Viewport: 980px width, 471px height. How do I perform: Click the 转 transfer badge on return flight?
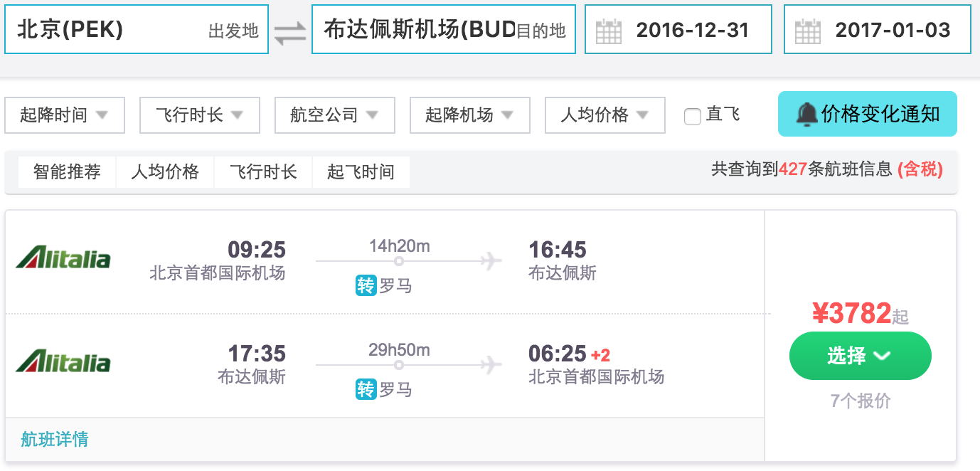366,389
